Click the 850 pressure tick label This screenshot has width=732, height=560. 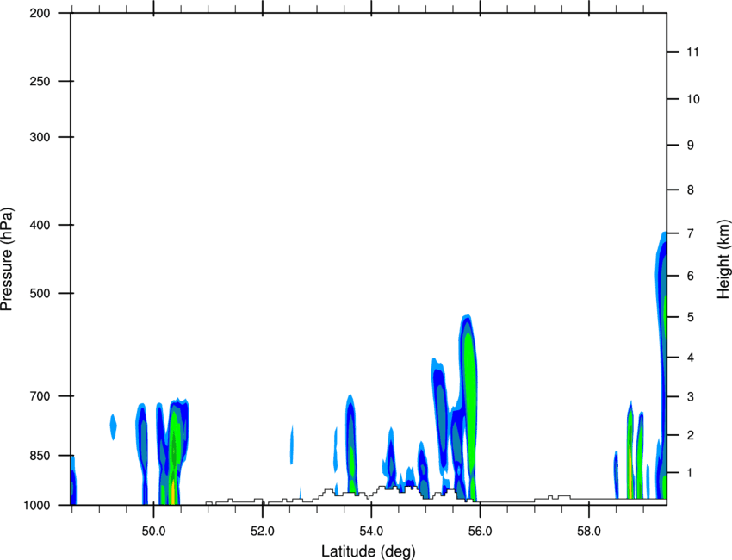(x=40, y=455)
